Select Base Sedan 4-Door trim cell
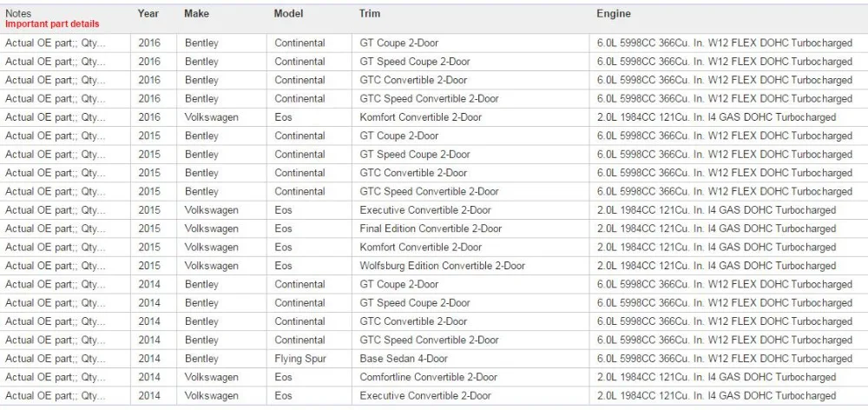The image size is (868, 410). tap(404, 359)
